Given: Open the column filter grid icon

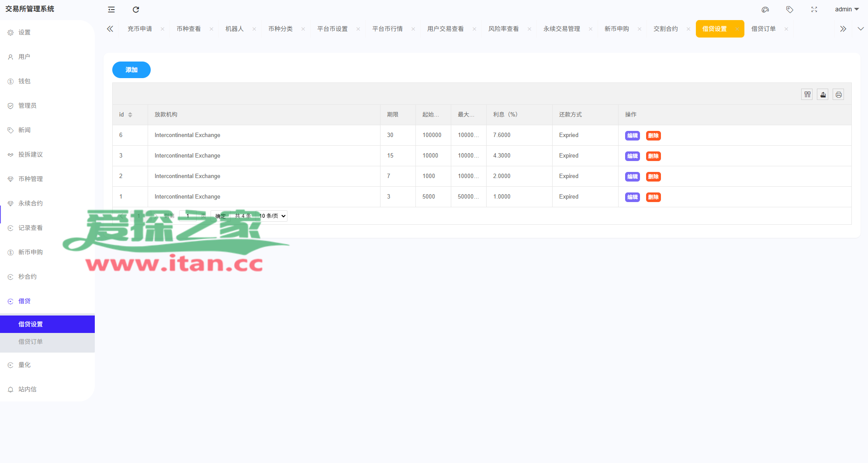Looking at the screenshot, I should [x=807, y=95].
